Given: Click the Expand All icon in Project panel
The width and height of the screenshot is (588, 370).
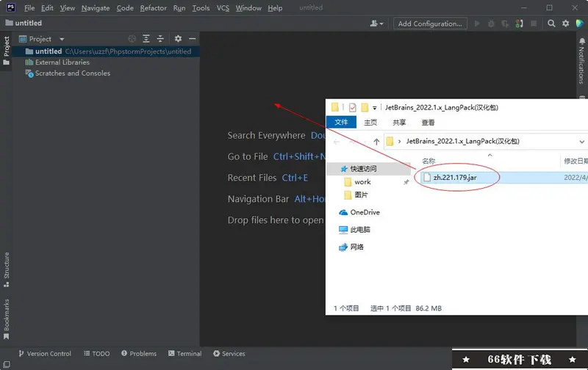Looking at the screenshot, I should 146,39.
